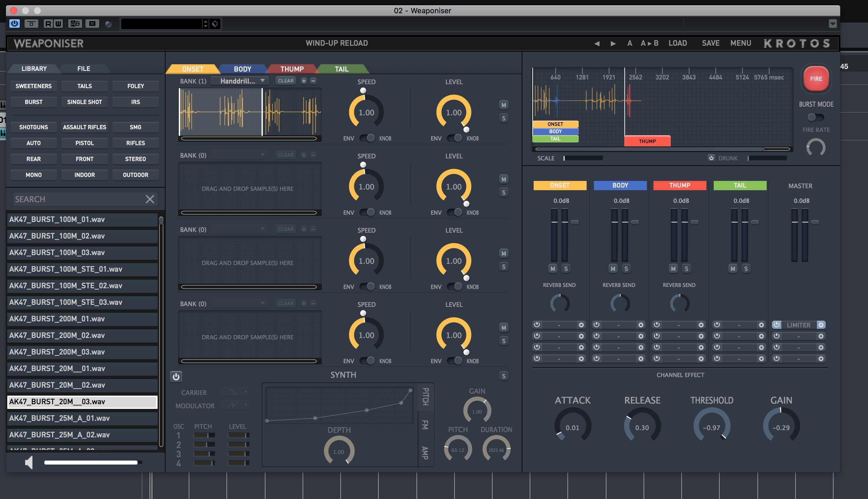This screenshot has height=499, width=868.
Task: Solo the fourth bank with S
Action: 504,341
